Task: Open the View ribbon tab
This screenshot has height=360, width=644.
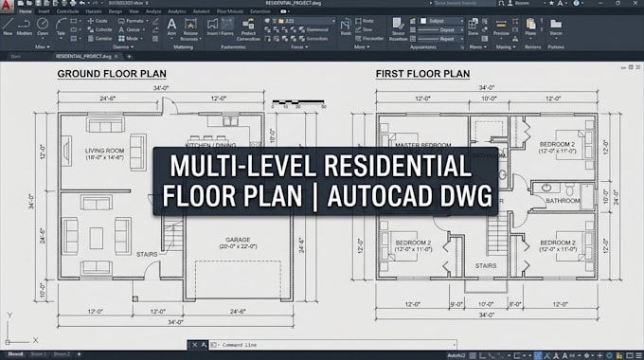Action: 134,11
